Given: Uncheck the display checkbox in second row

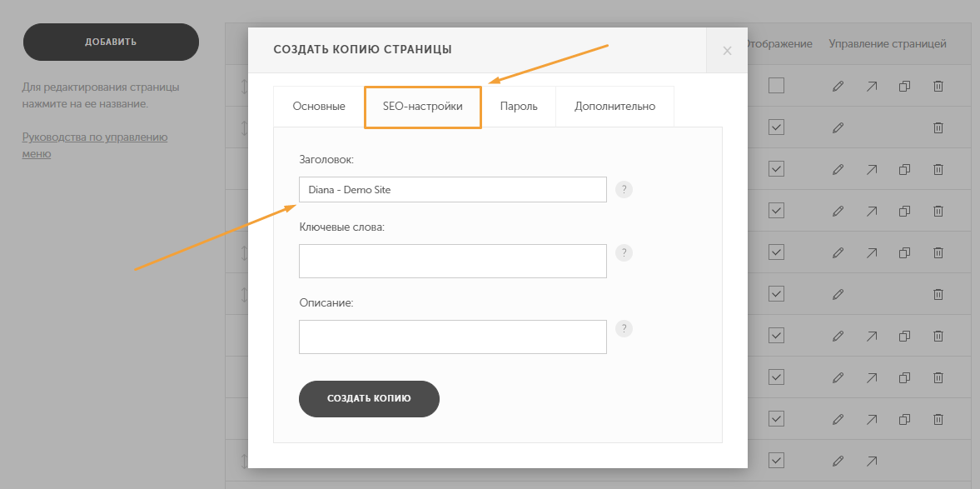Looking at the screenshot, I should pyautogui.click(x=776, y=127).
